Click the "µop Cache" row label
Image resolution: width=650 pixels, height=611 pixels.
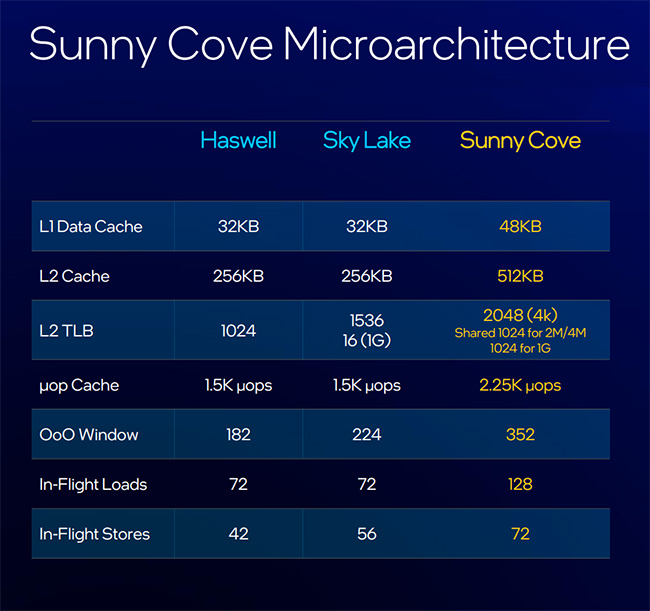(79, 386)
